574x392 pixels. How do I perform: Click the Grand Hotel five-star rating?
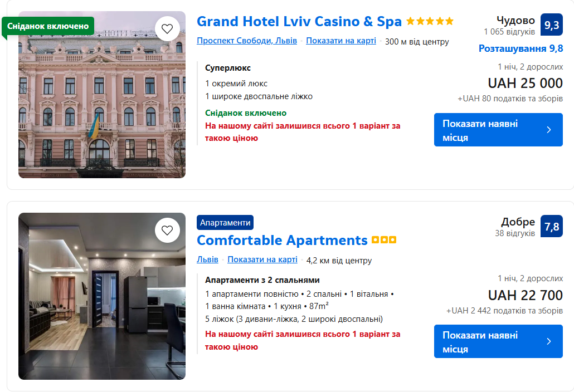(430, 22)
